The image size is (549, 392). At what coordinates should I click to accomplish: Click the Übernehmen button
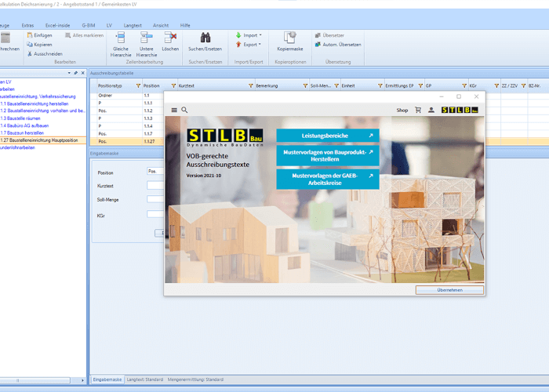click(449, 290)
